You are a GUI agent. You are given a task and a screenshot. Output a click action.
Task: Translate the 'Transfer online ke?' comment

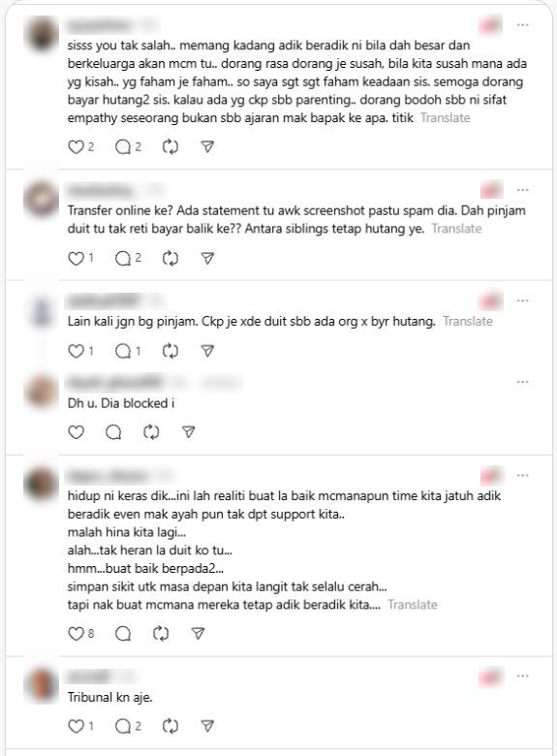457,229
